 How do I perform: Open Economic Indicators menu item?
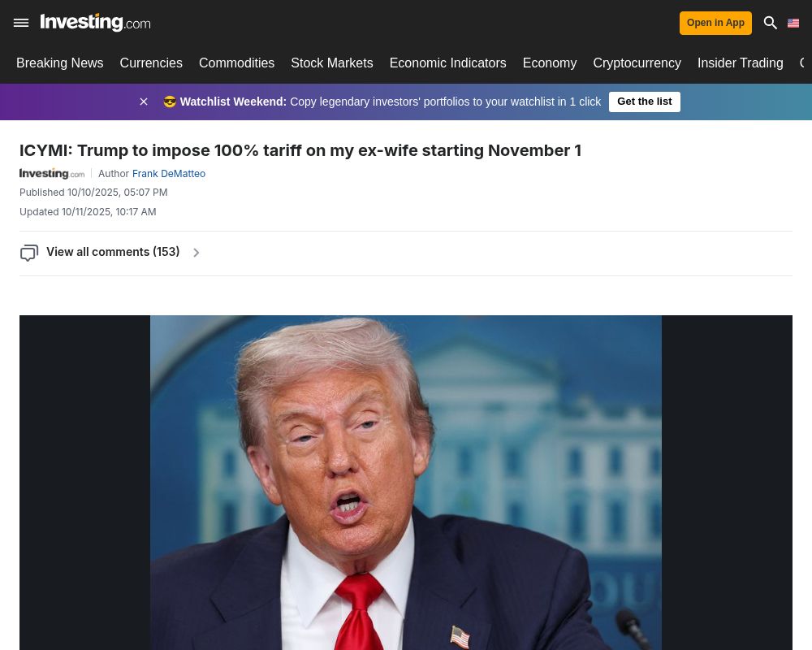click(448, 63)
